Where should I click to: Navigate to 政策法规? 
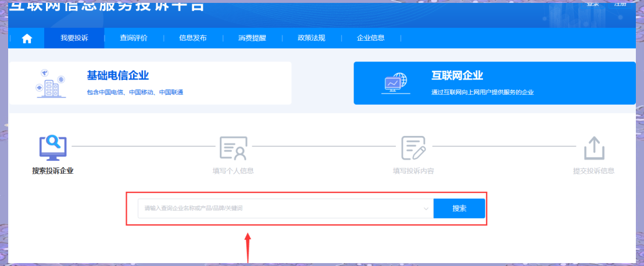pos(312,38)
